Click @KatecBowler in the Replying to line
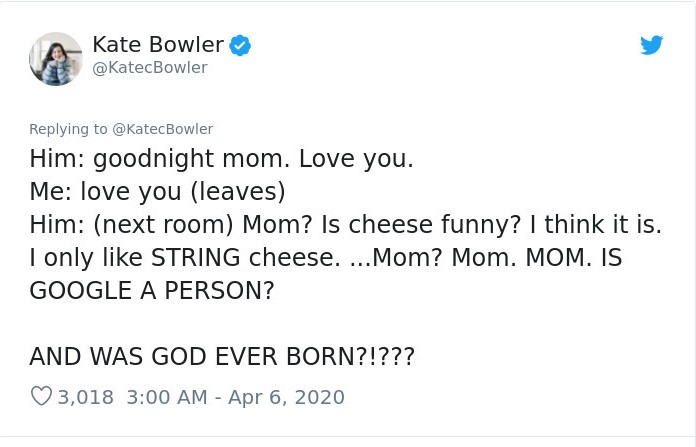Screen dimensions: 696x447 (162, 129)
